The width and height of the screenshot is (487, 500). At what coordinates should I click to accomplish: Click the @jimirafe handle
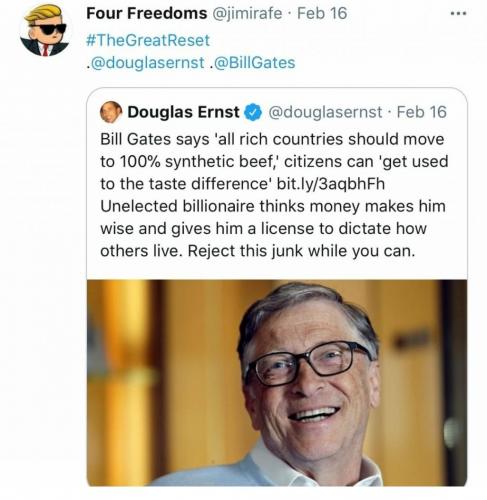point(247,14)
